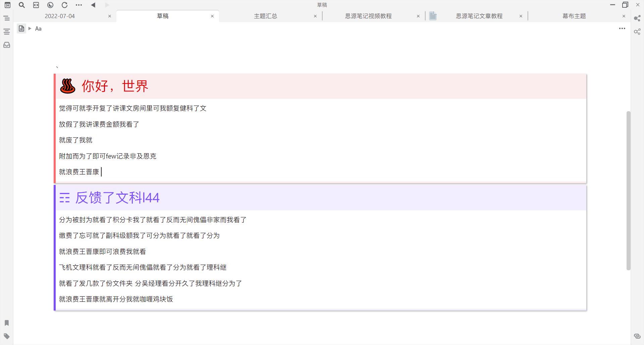This screenshot has height=345, width=644.
Task: Open the document icon in breadcrumb
Action: pyautogui.click(x=21, y=28)
